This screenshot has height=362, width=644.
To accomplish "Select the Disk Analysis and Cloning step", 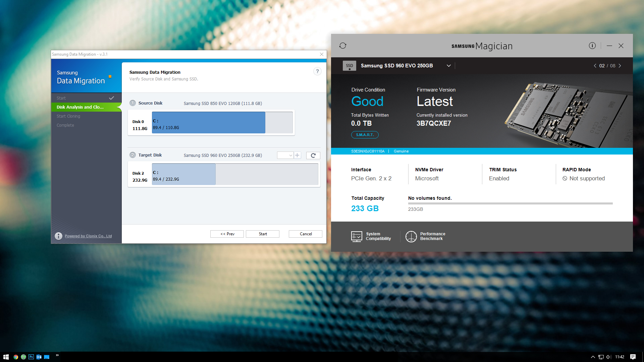I will 80,107.
